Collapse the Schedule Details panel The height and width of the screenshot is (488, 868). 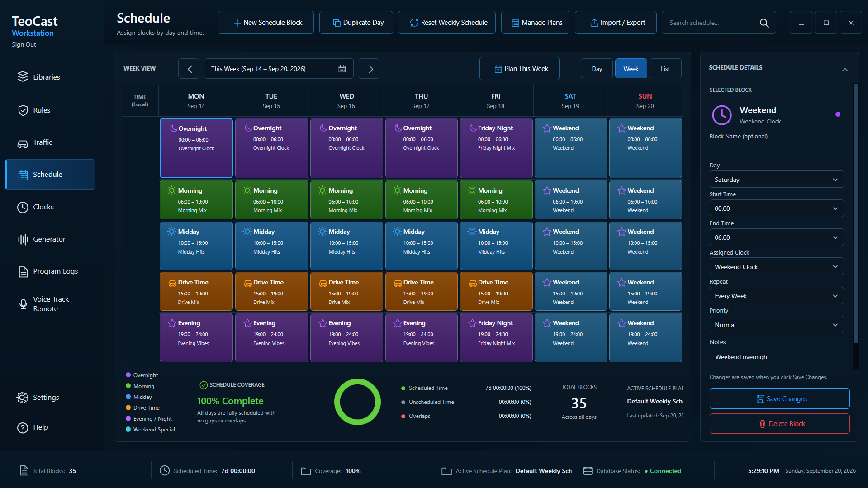tap(844, 69)
